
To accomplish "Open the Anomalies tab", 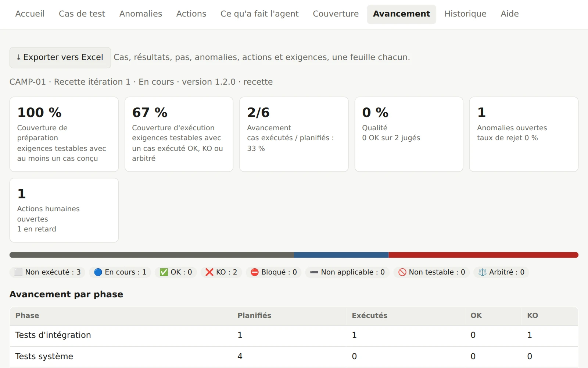I will coord(141,14).
